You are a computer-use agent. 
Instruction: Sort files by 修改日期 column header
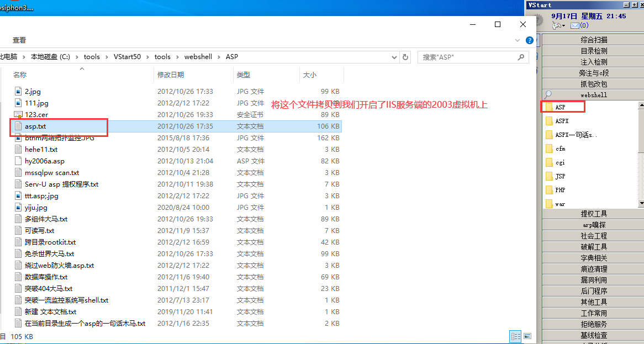(x=171, y=75)
